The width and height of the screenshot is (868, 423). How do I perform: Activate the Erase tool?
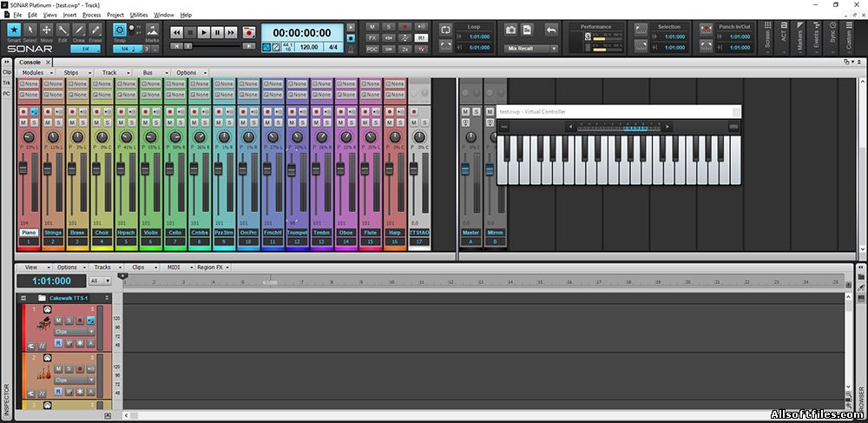tap(95, 30)
